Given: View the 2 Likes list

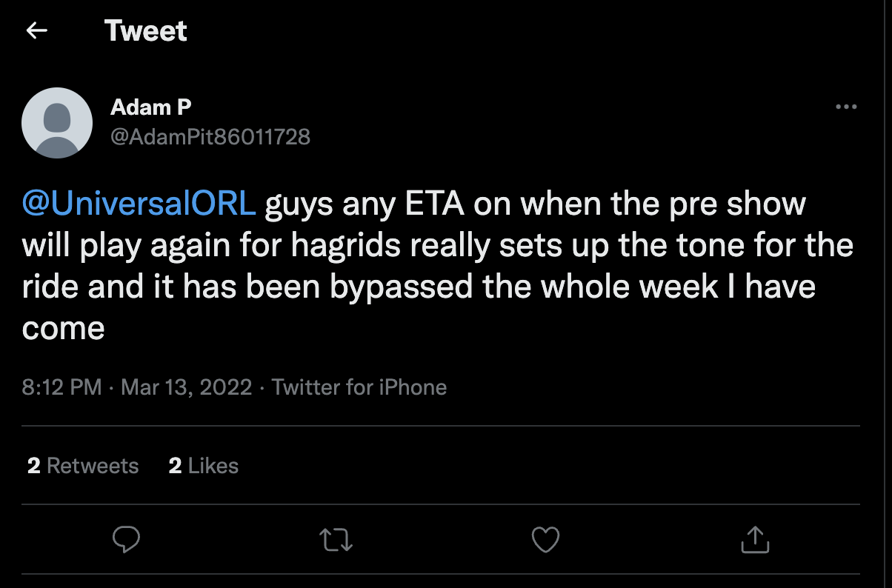Looking at the screenshot, I should (204, 466).
